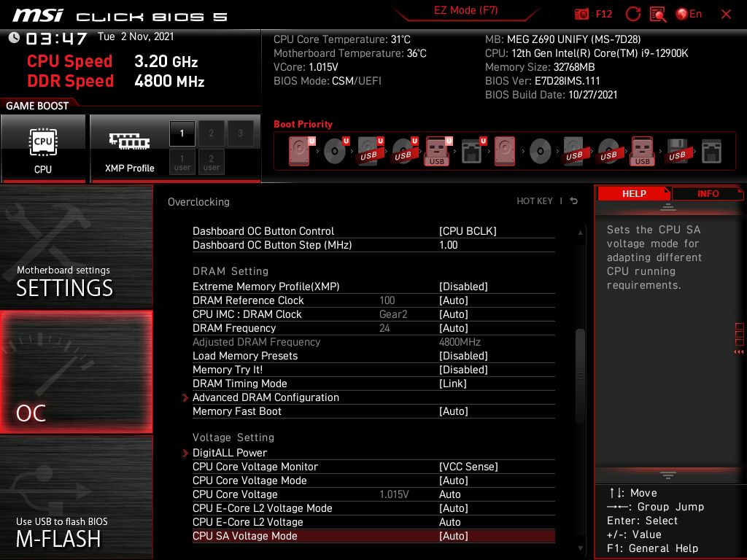This screenshot has width=747, height=560.
Task: Select the UEFI USB hard disk boot icon
Action: (370, 151)
